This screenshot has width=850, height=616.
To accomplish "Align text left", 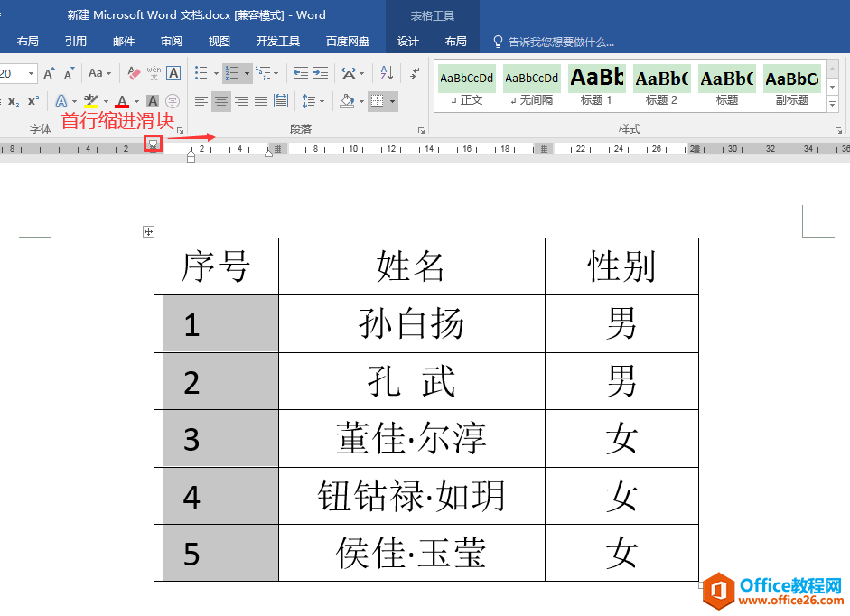I will pos(201,101).
